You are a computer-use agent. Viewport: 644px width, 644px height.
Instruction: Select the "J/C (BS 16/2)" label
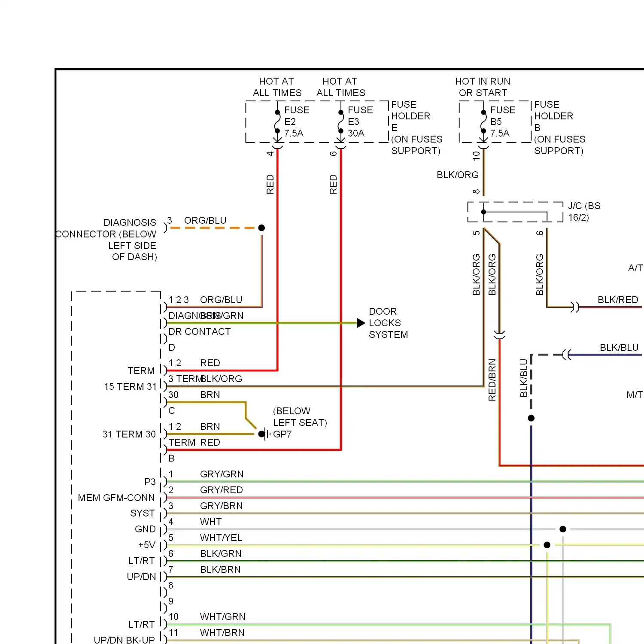pyautogui.click(x=584, y=212)
